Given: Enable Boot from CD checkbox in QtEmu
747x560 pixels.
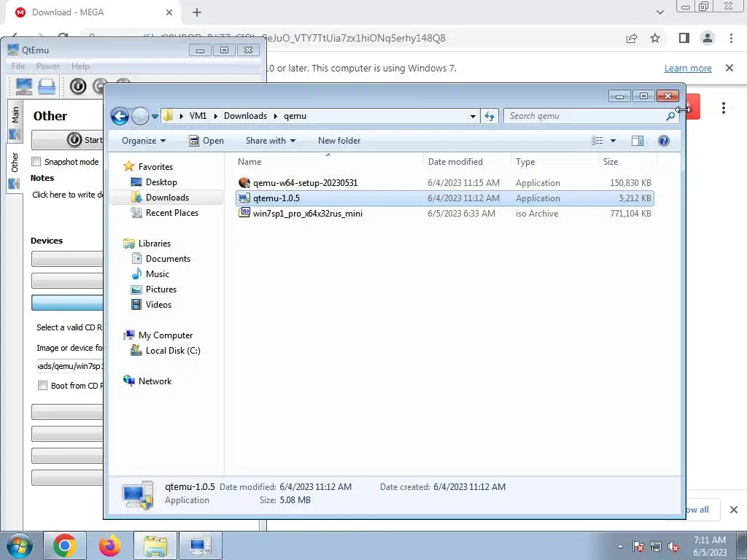Looking at the screenshot, I should pyautogui.click(x=42, y=386).
